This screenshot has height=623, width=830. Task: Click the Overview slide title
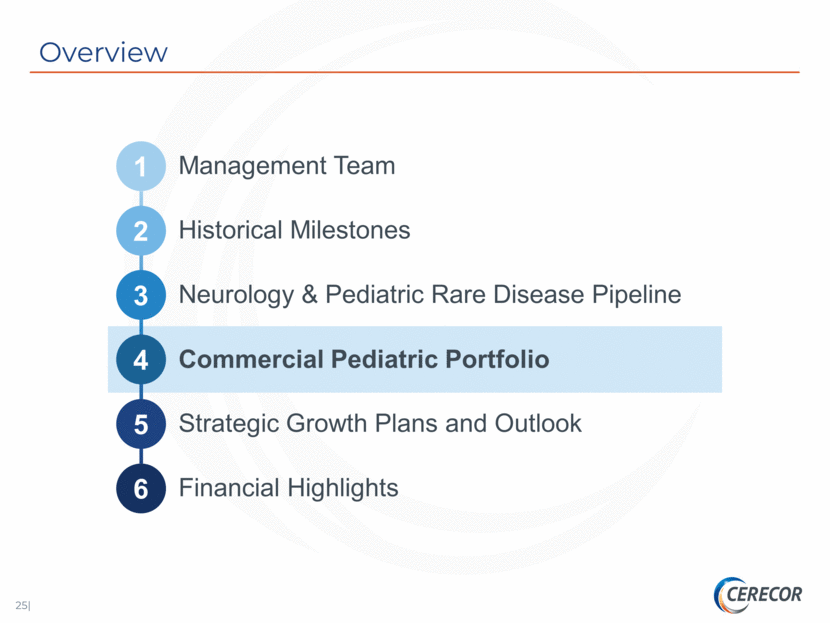pos(103,52)
